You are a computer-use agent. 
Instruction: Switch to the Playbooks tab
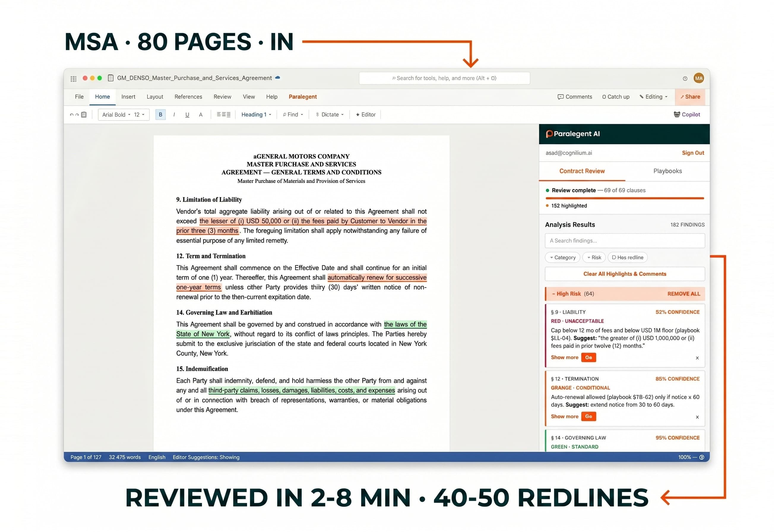click(667, 171)
